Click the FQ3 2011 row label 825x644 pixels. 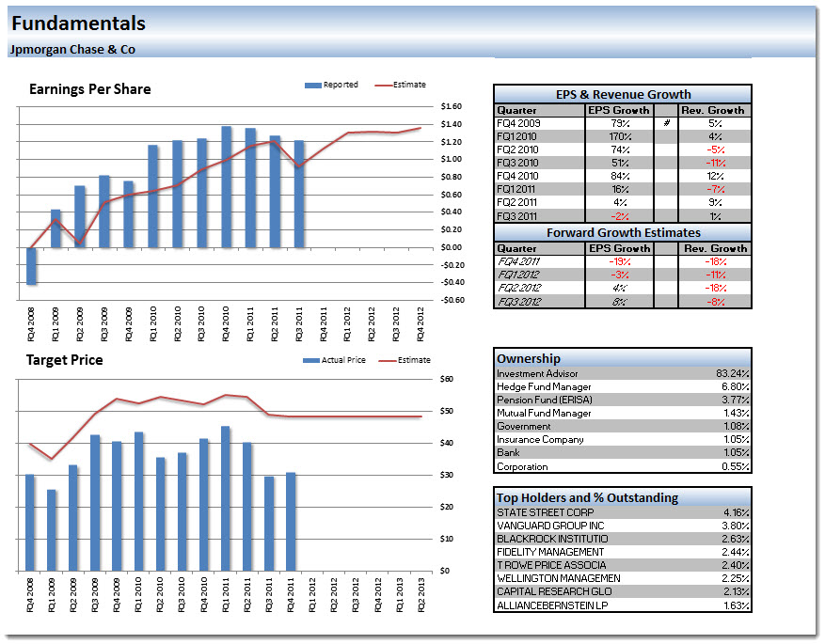[517, 216]
